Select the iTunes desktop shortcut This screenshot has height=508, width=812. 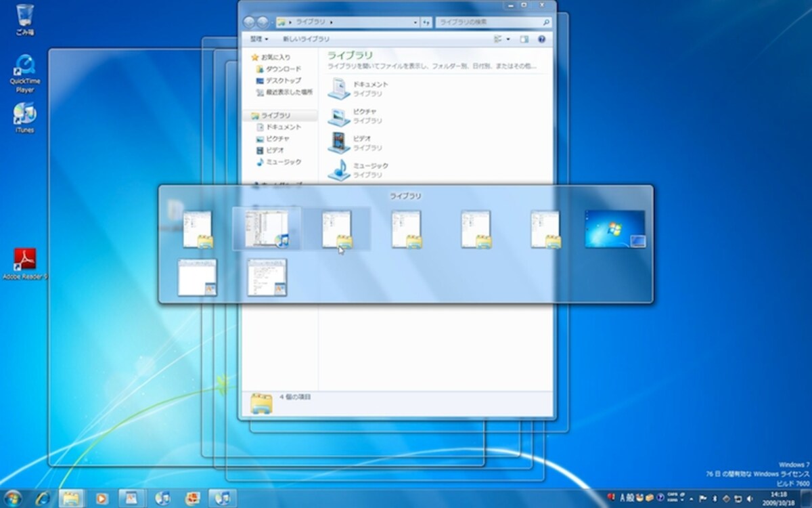tap(24, 118)
